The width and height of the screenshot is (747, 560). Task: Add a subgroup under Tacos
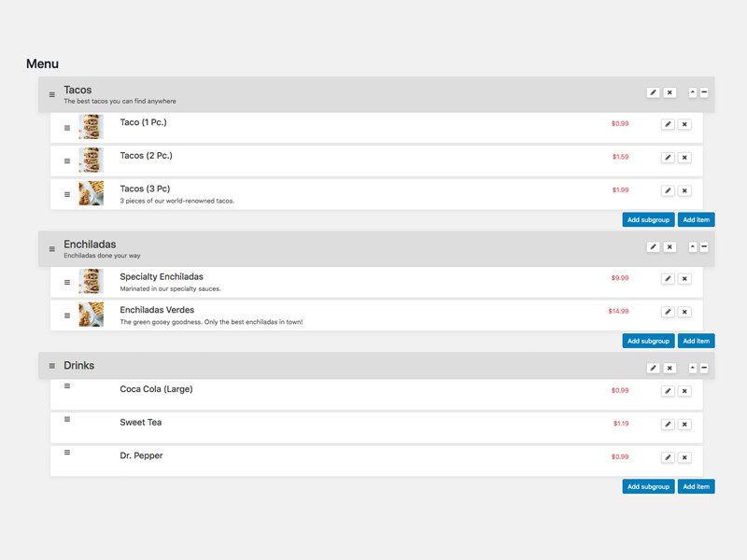coord(648,220)
